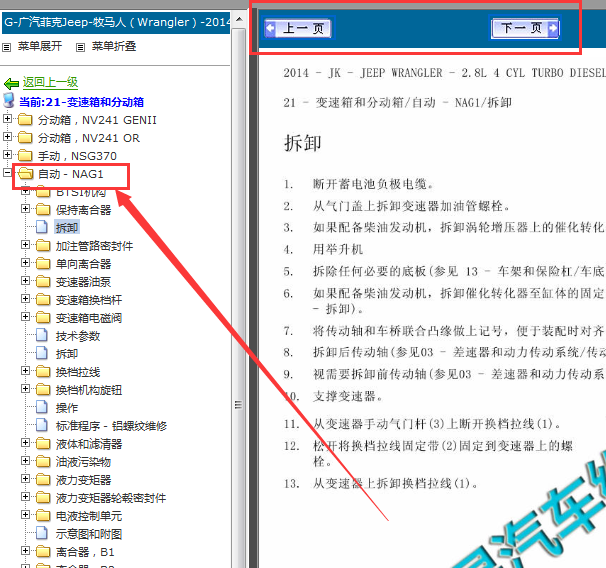
Task: Expand the 变速箱换档杆 folder
Action: tap(25, 299)
